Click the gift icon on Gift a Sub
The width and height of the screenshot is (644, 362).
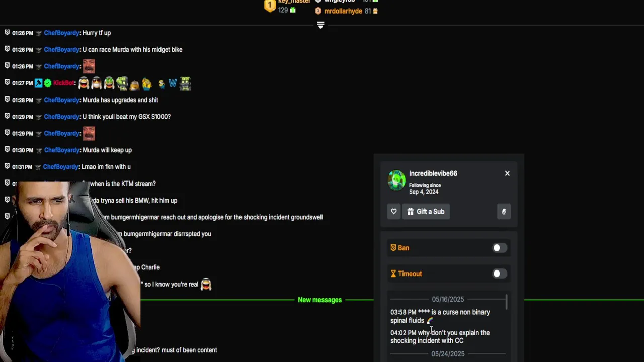click(x=411, y=212)
